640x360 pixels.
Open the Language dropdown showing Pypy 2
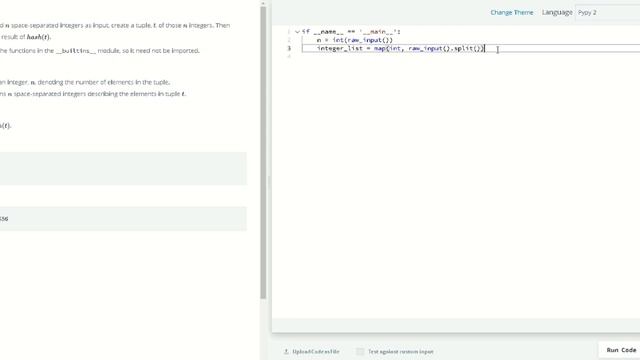point(607,13)
